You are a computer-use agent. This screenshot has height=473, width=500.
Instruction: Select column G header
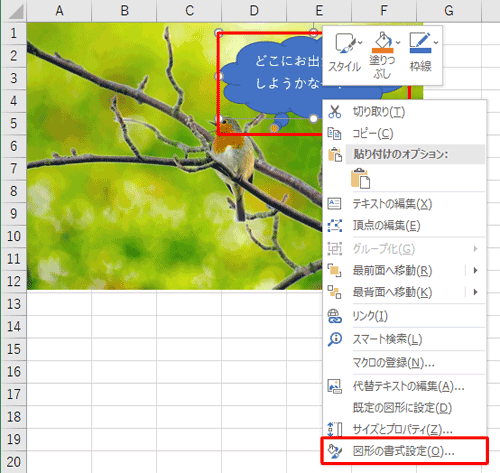449,11
